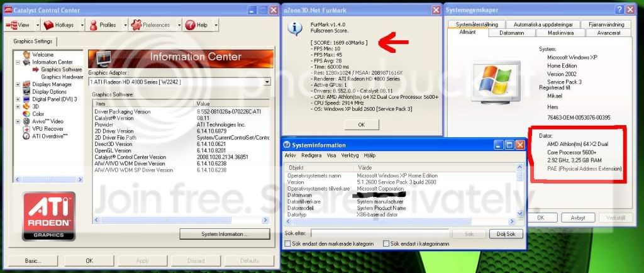
Task: Select Graphics Hardware in the tree
Action: (x=62, y=77)
